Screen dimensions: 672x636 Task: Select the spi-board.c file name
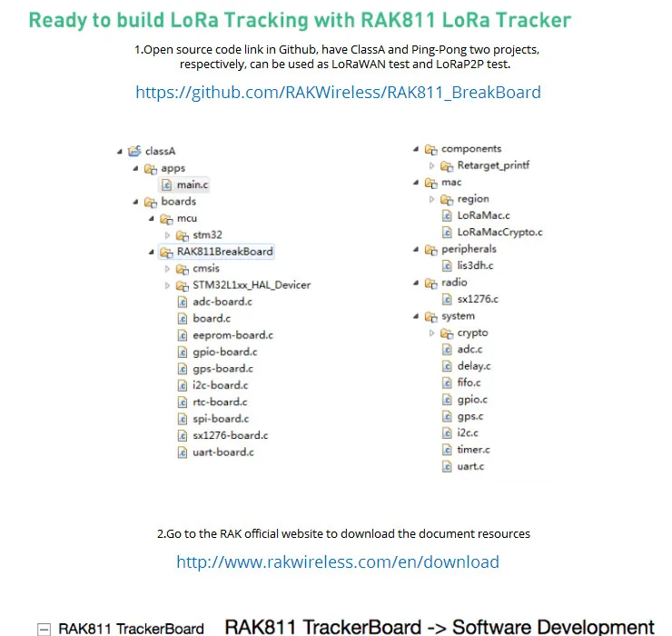click(x=221, y=419)
